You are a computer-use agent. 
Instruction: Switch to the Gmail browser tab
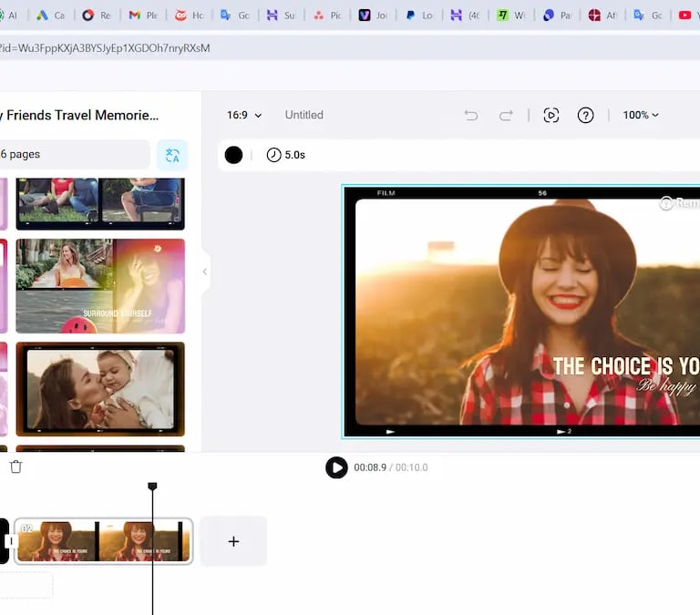tap(143, 15)
